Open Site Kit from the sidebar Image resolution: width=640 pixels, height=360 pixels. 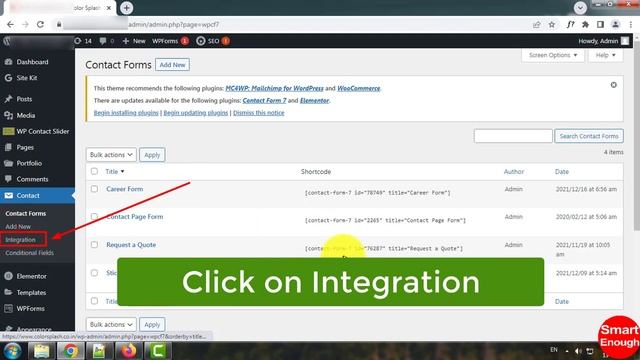[27, 78]
